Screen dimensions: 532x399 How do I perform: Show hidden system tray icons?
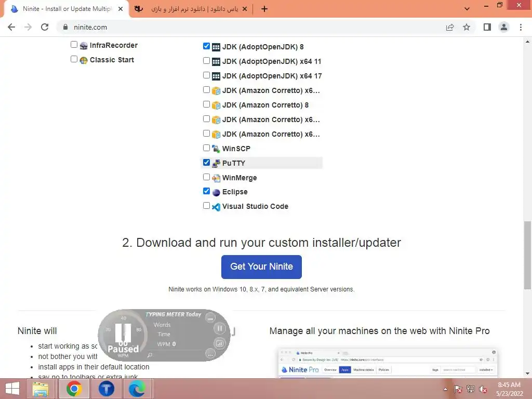coord(445,389)
